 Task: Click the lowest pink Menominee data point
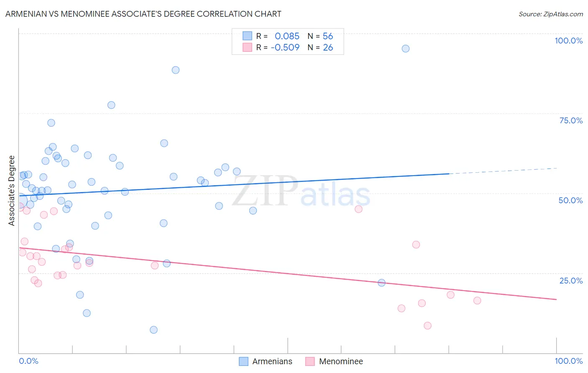click(x=427, y=326)
